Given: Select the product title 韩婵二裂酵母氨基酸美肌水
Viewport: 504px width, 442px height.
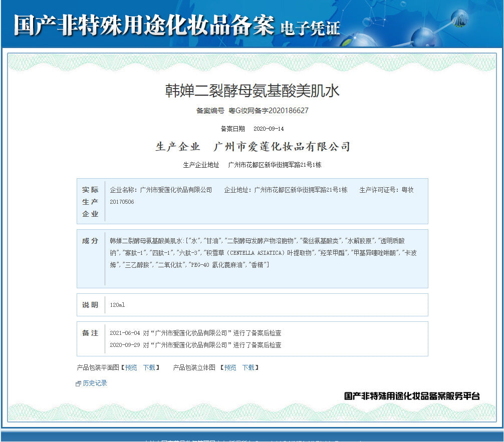Looking at the screenshot, I should (x=253, y=91).
